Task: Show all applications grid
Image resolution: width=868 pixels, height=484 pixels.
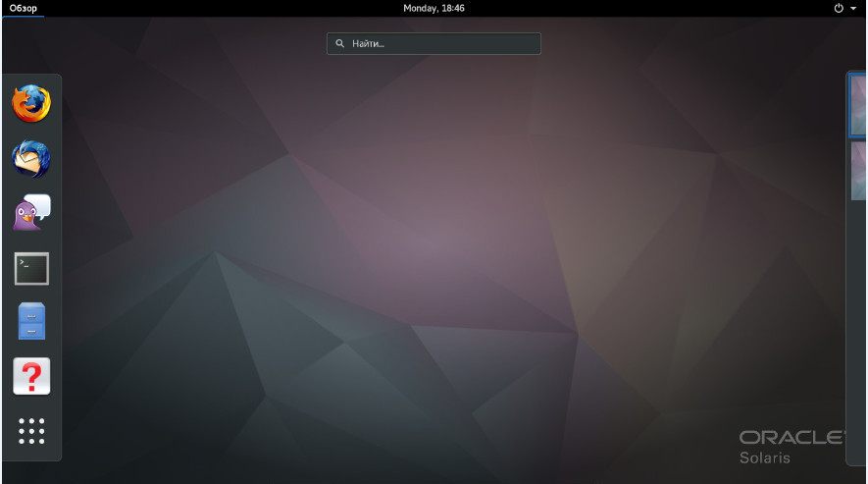Action: click(x=31, y=431)
